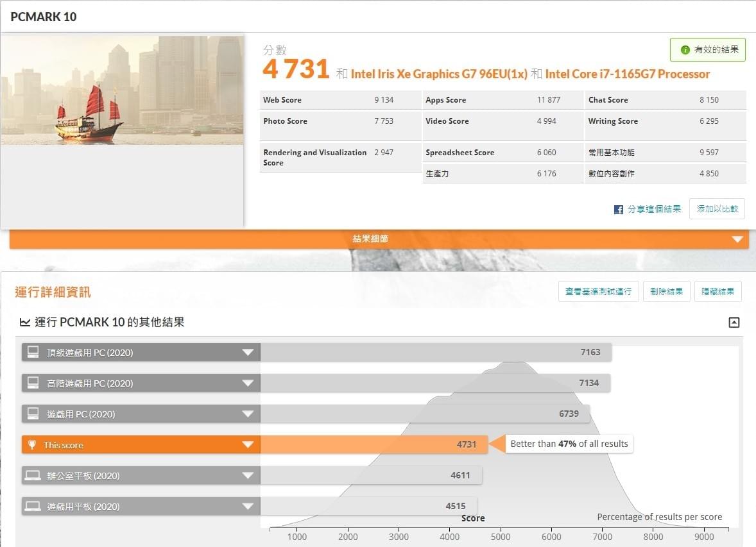Click Rendering and Visualization Score label

click(315, 158)
